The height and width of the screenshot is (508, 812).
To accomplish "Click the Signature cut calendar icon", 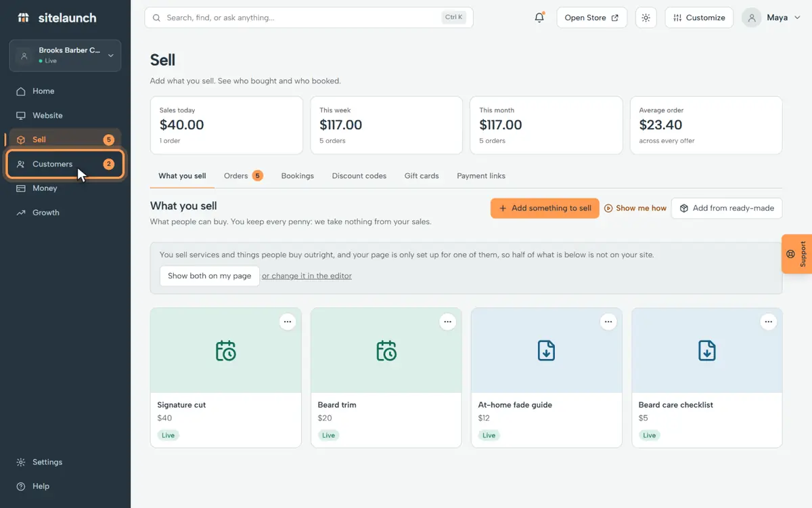I will coord(226,350).
